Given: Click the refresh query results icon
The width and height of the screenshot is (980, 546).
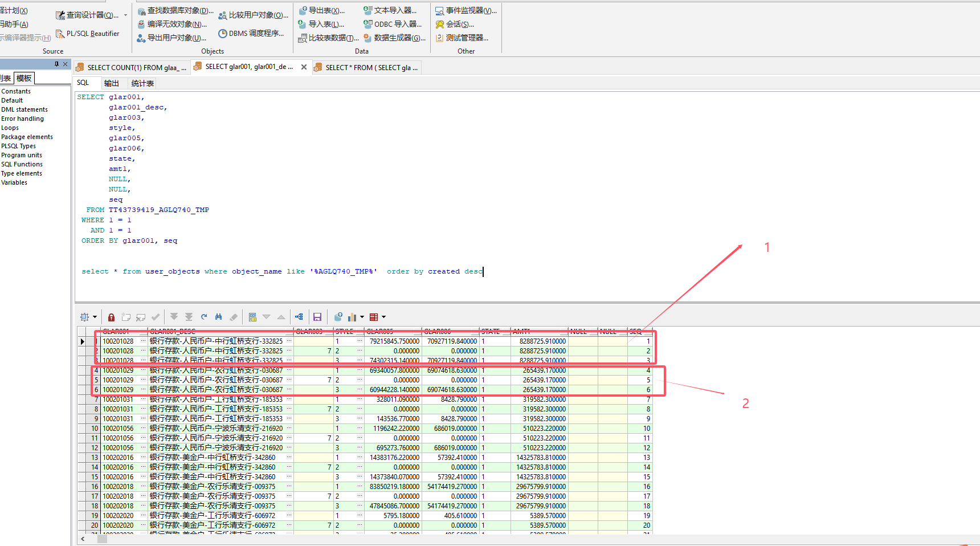Looking at the screenshot, I should coord(203,317).
